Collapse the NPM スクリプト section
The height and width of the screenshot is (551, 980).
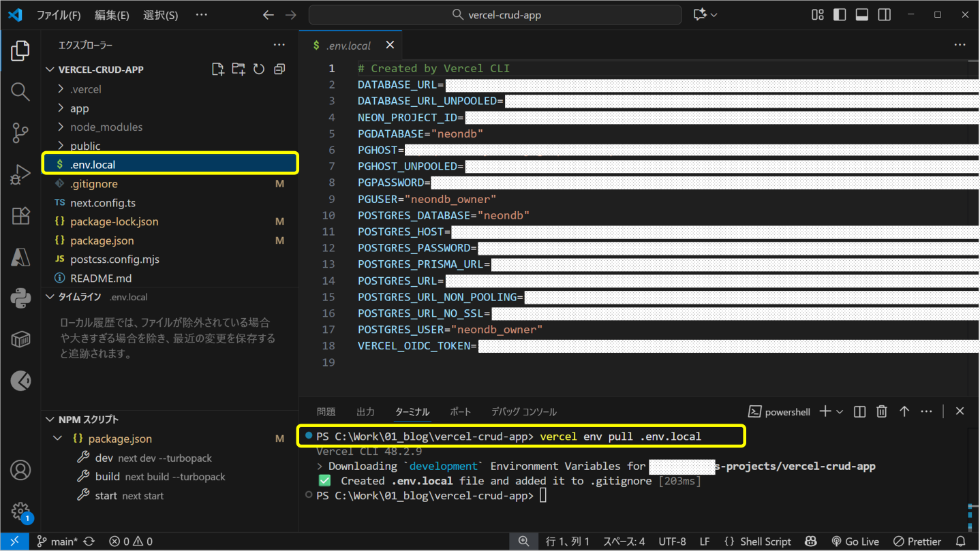88,420
